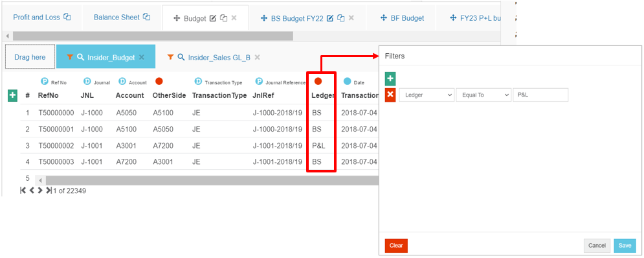Screen dimensions: 644x258
Task: Click the edit pencil icon on BS Budget FY22 tab
Action: (x=329, y=18)
